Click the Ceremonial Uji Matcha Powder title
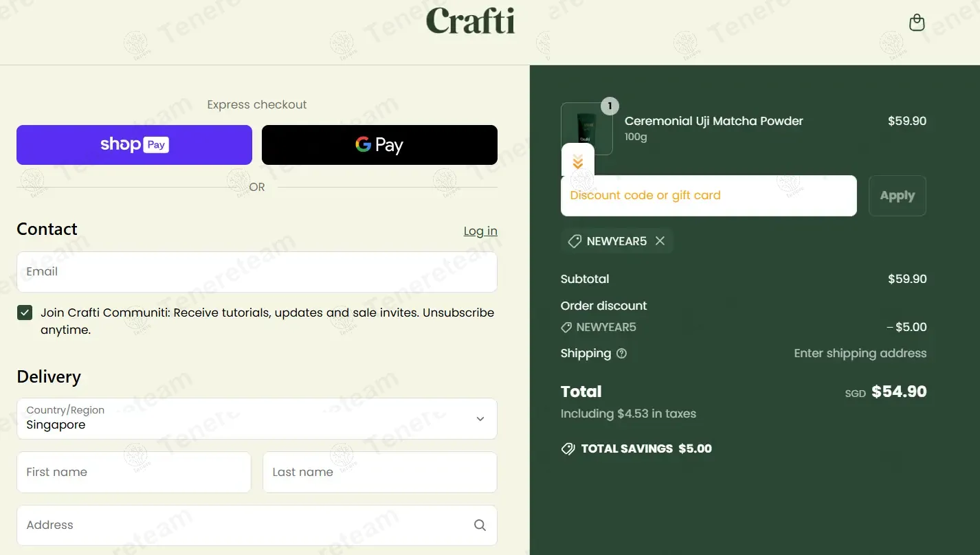The width and height of the screenshot is (980, 555). point(713,121)
